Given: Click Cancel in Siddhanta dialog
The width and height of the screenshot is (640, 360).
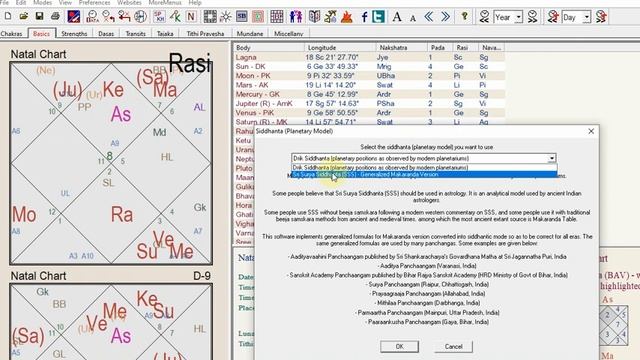Looking at the screenshot, I should 453,347.
